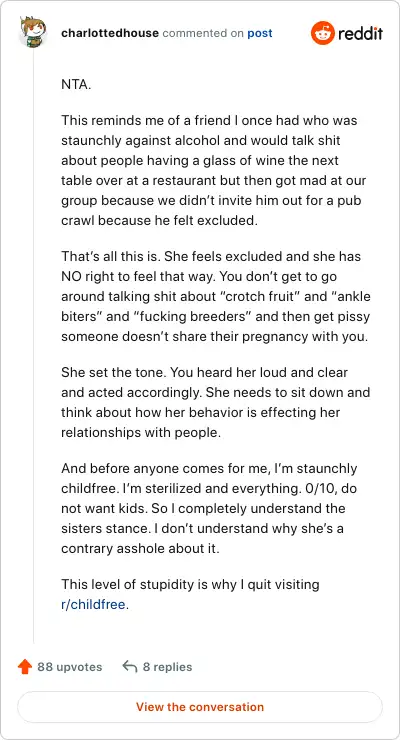Click the "NTA." verdict text
Screen dimensions: 400x740
tap(75, 85)
